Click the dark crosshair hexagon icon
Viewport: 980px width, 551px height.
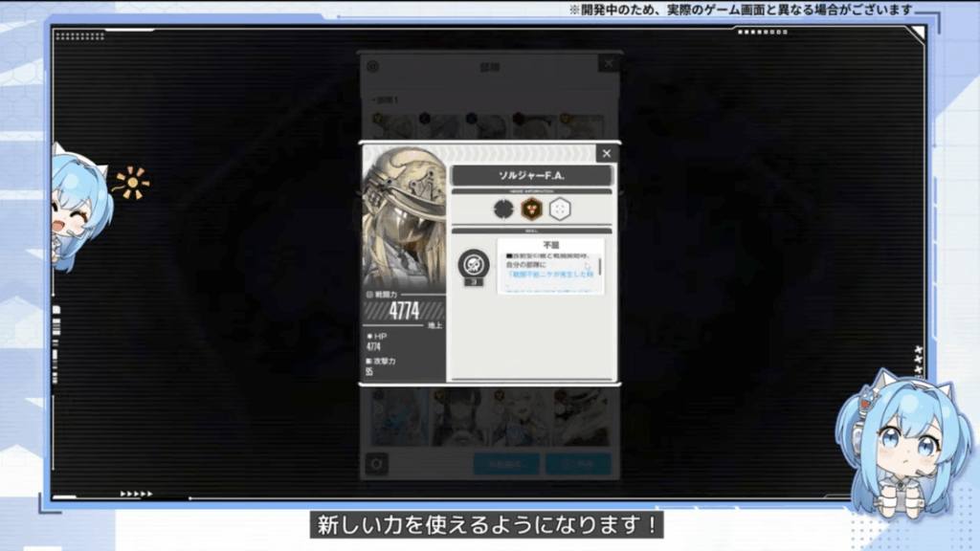coord(504,209)
